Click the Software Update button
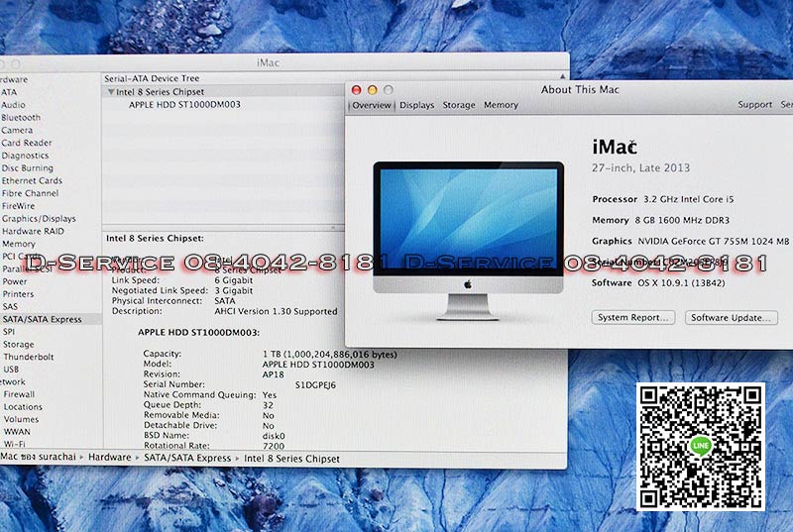793x532 pixels. [731, 317]
